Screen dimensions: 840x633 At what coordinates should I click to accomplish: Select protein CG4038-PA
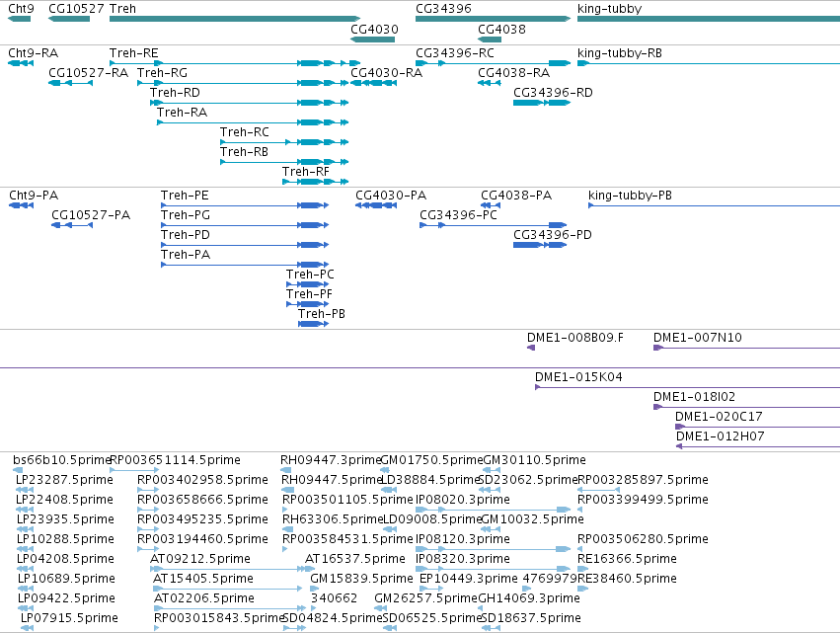pyautogui.click(x=491, y=205)
